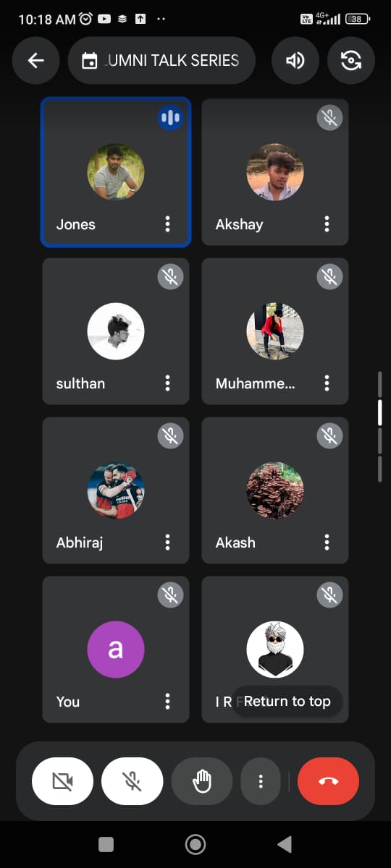Tap Akshay's muted microphone indicator
The height and width of the screenshot is (868, 391).
coord(329,117)
